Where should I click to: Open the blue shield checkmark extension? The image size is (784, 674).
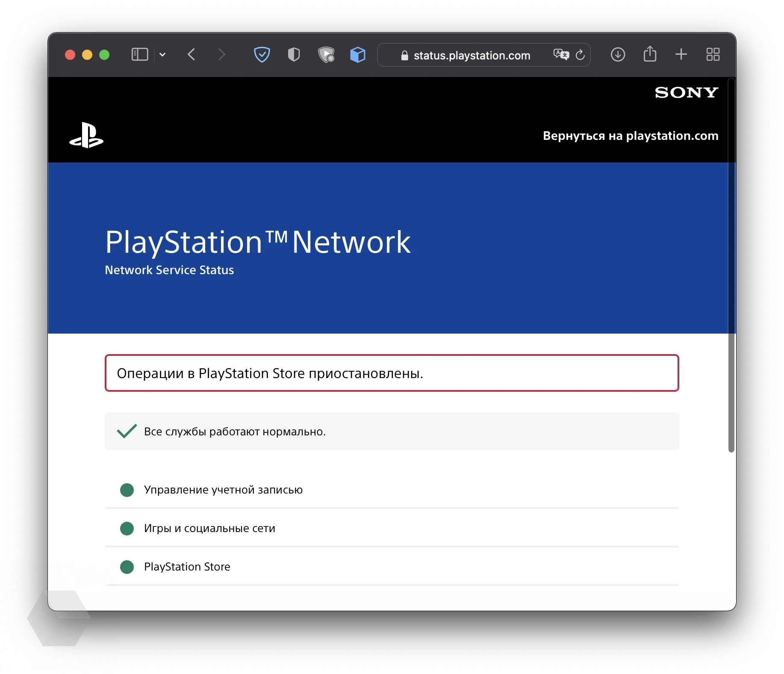coord(262,55)
